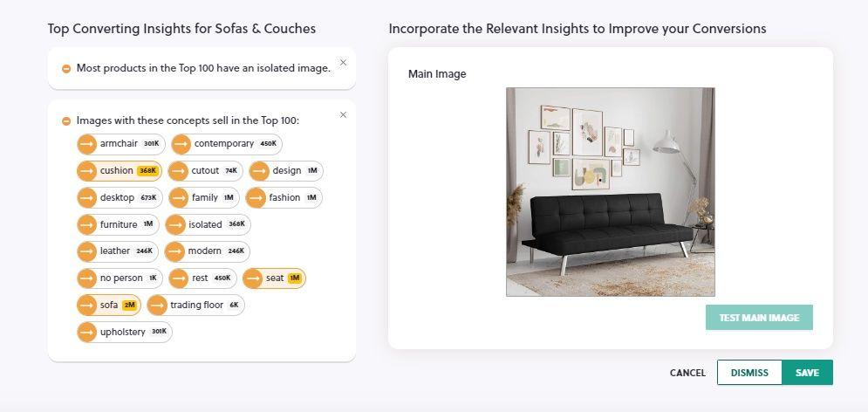868x412 pixels.
Task: Click the arrow icon on armchair chip
Action: pyautogui.click(x=86, y=144)
